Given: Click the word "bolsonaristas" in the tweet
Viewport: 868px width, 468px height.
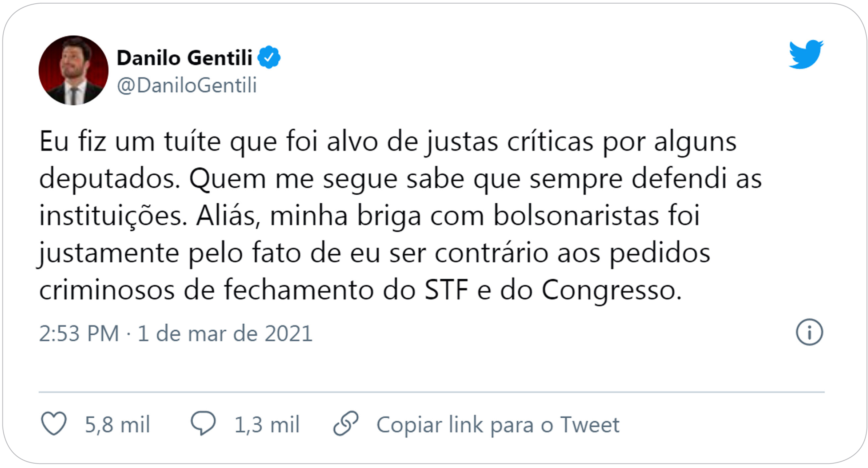Looking at the screenshot, I should (x=576, y=216).
